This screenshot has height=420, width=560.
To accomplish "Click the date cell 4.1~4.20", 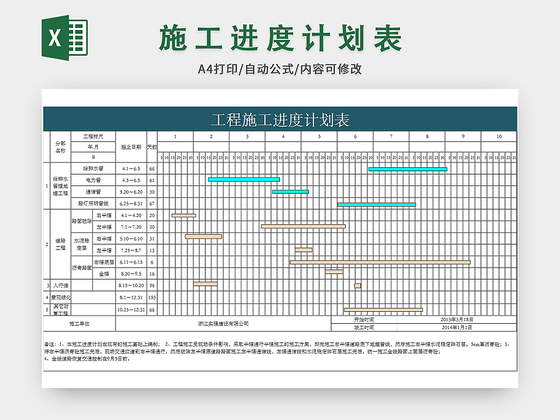I will pos(131,215).
